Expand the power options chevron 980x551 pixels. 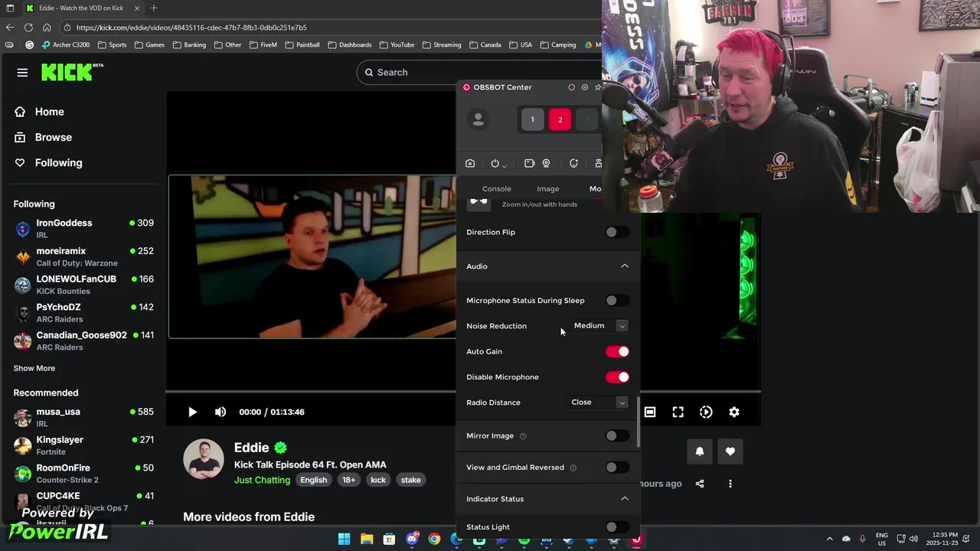click(x=505, y=165)
